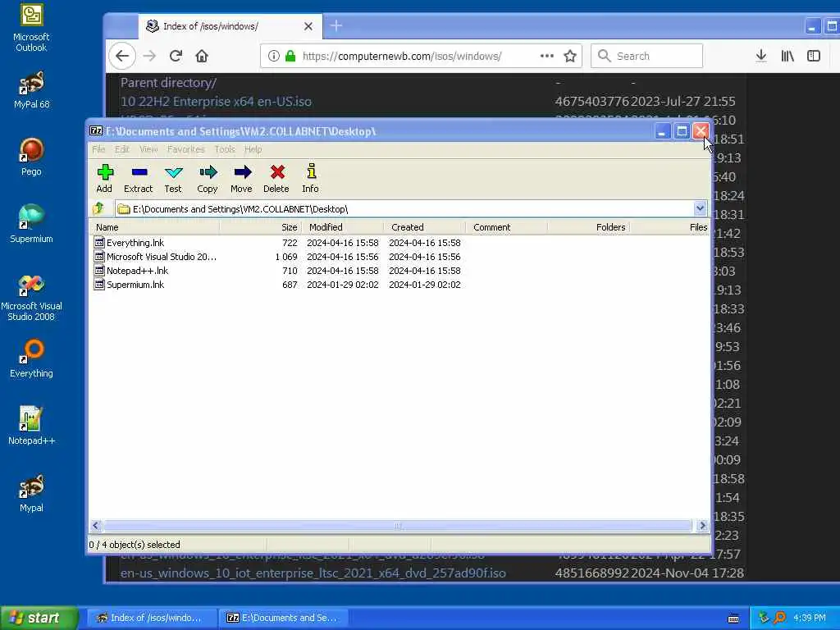Viewport: 840px width, 630px height.
Task: Select Everything.lnk in the file list
Action: 135,243
